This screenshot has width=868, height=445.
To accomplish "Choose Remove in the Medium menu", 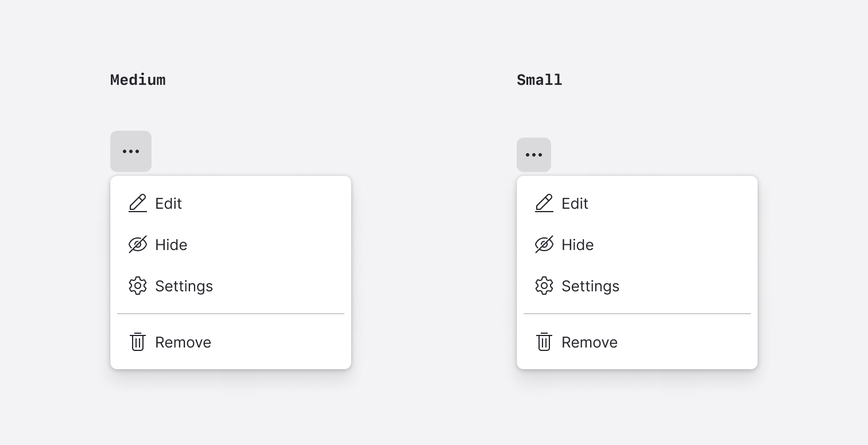I will click(x=183, y=342).
